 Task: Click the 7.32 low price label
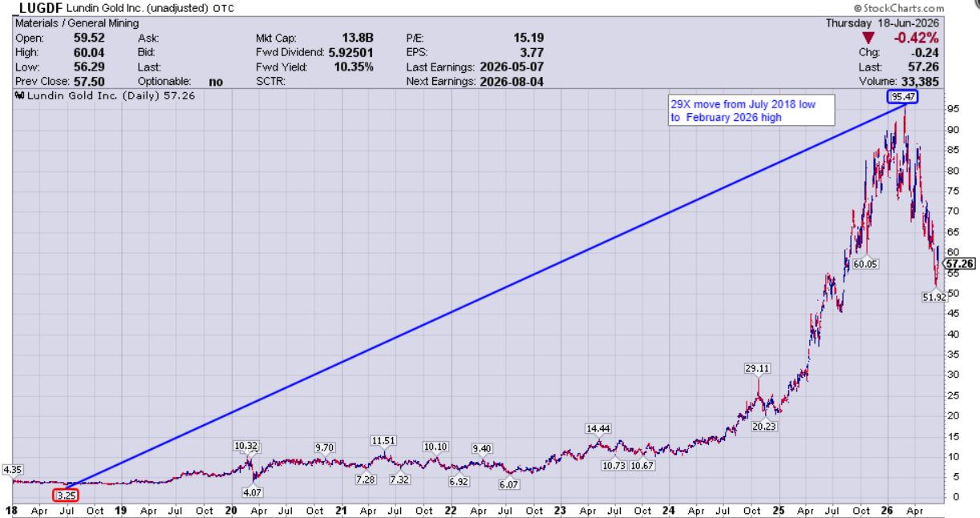point(399,480)
